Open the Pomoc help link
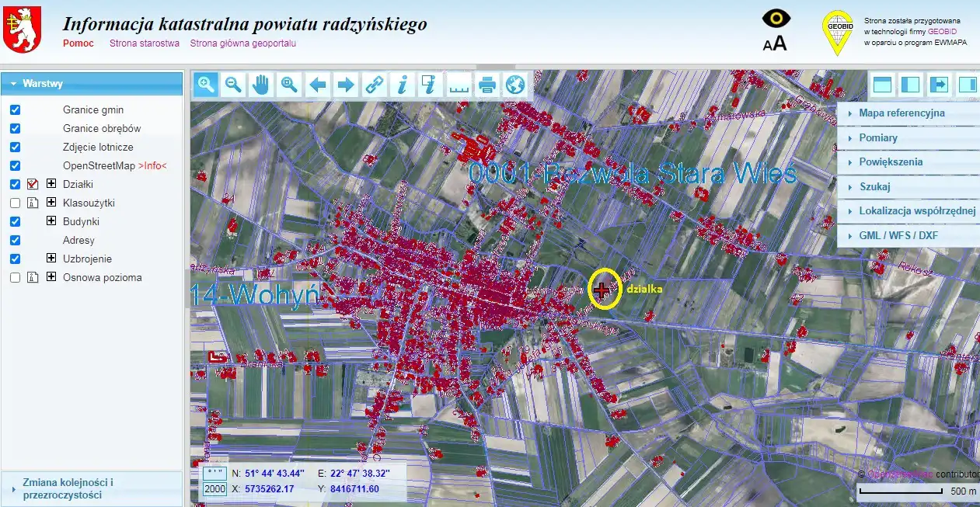Screen dimensions: 980x507 click(x=78, y=43)
